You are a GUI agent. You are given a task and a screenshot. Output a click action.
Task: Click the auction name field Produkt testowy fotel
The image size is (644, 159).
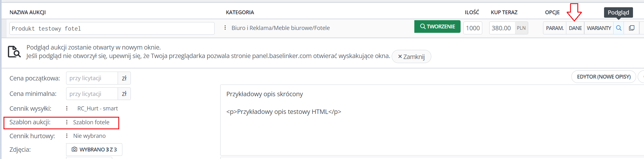(112, 28)
